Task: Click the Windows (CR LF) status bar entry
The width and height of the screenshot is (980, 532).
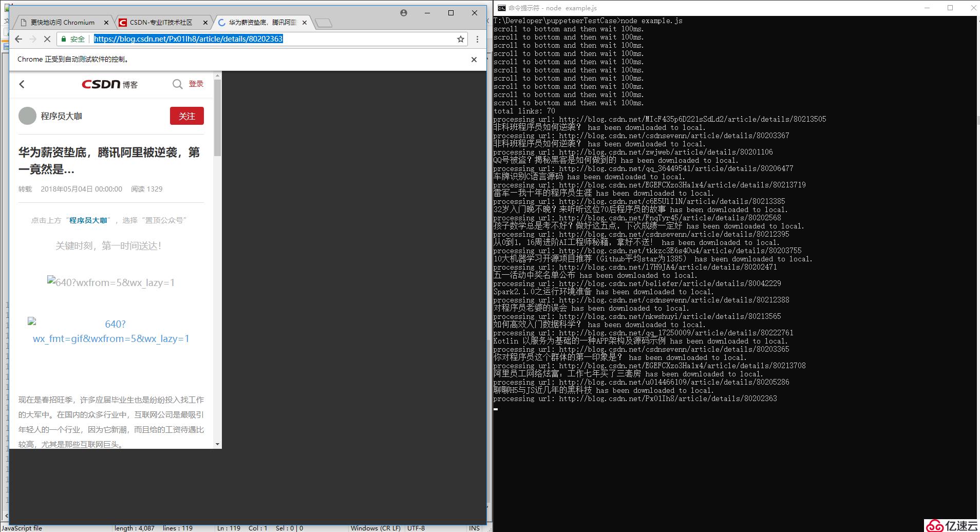Action: pyautogui.click(x=375, y=528)
